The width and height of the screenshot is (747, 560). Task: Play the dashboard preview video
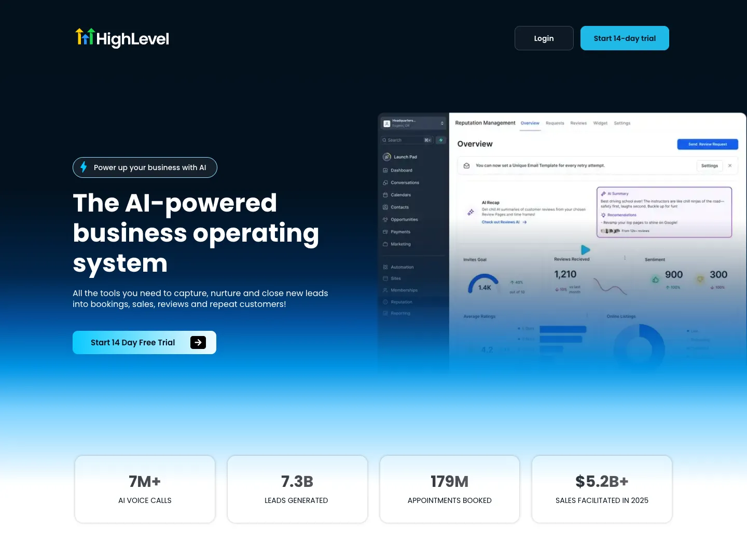click(585, 250)
